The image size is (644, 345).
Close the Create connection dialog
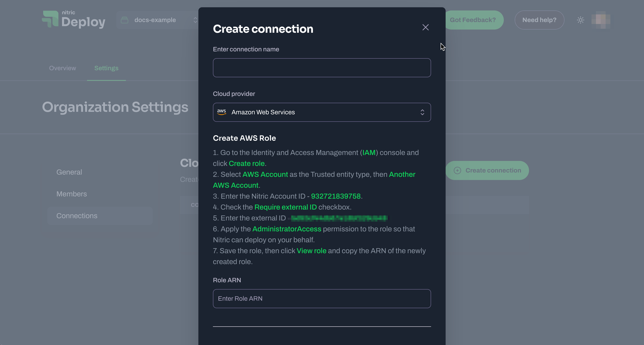click(x=425, y=27)
